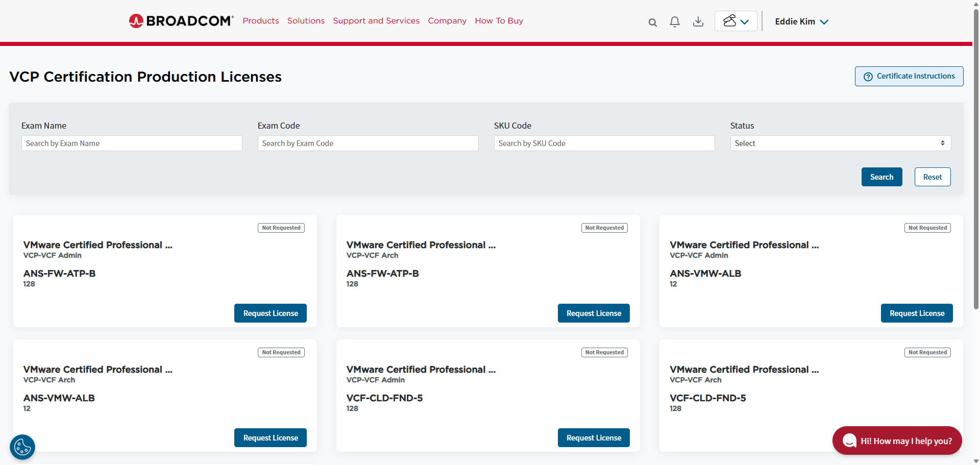Viewport: 980px width, 465px height.
Task: Click Not Requested badge on VCP-VCF Arch VCF-CLD-FND-5
Action: 927,352
